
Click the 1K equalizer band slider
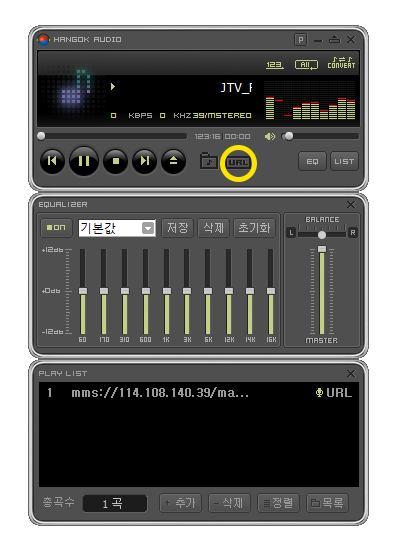(x=166, y=291)
